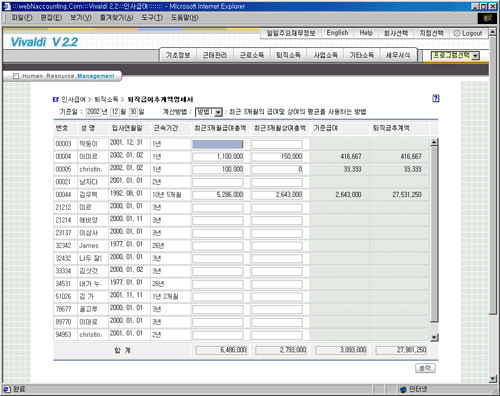Click the Internet Explorer logo icon in menu bar
The image size is (500, 396).
[x=487, y=18]
